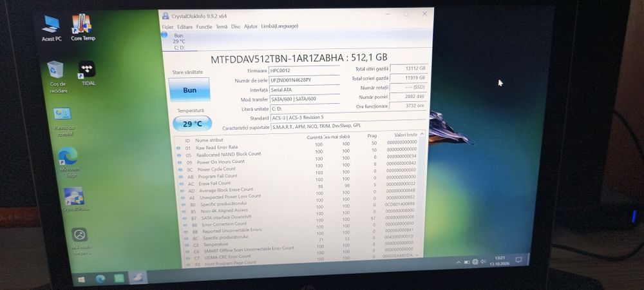The width and height of the screenshot is (644, 290).
Task: Click the Windows Start button
Action: point(81,279)
